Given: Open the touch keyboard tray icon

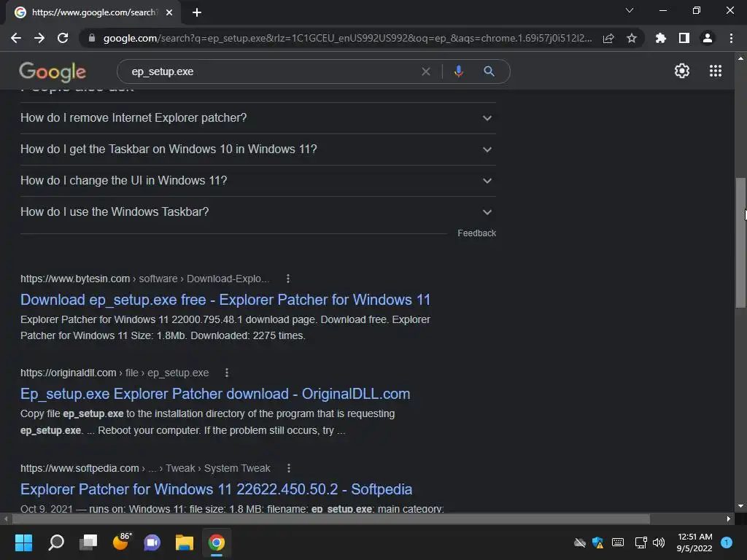Looking at the screenshot, I should click(618, 542).
